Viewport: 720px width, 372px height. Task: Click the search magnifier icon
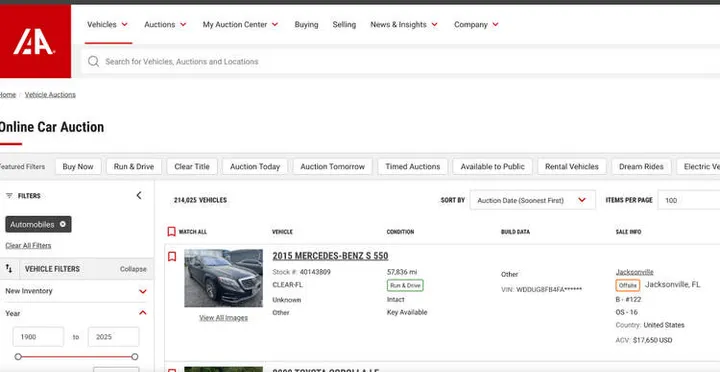click(93, 62)
